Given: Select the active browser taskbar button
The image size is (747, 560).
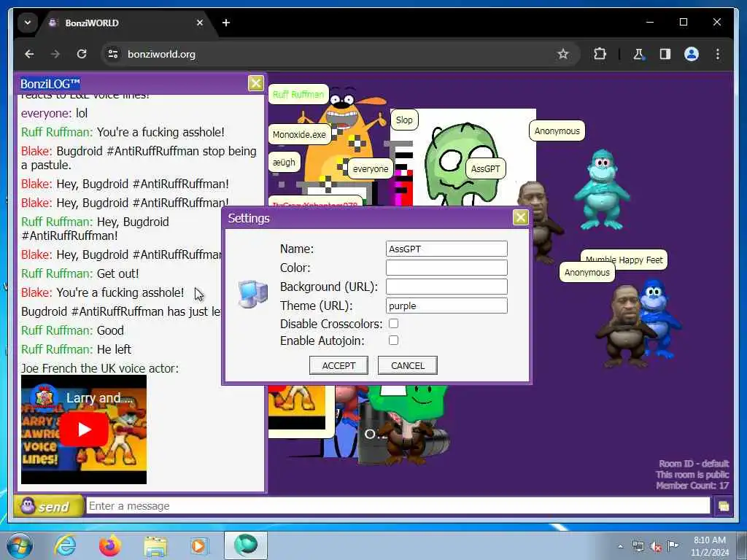Looking at the screenshot, I should pyautogui.click(x=246, y=545).
